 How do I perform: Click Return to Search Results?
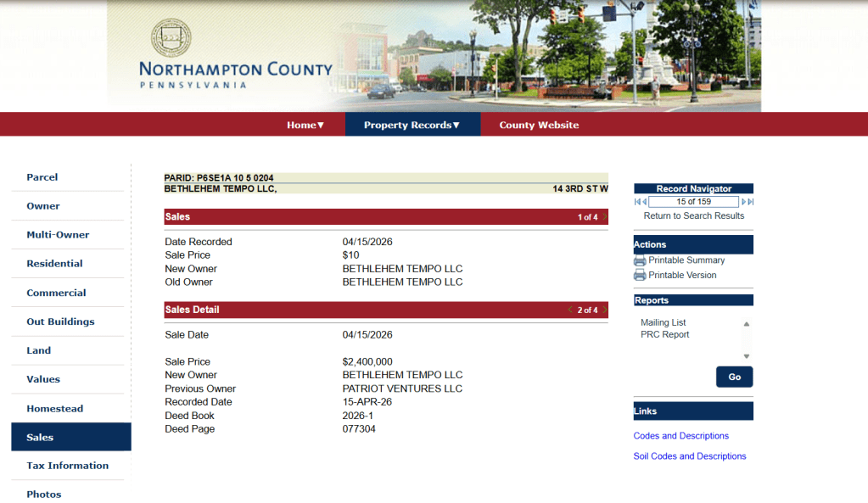(x=693, y=215)
